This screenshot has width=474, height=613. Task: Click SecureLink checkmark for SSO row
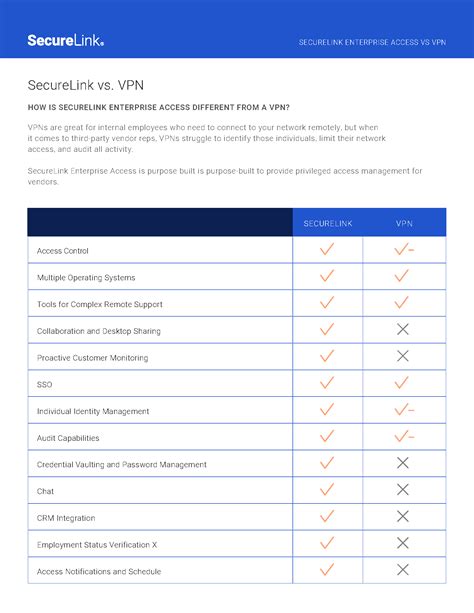327,383
